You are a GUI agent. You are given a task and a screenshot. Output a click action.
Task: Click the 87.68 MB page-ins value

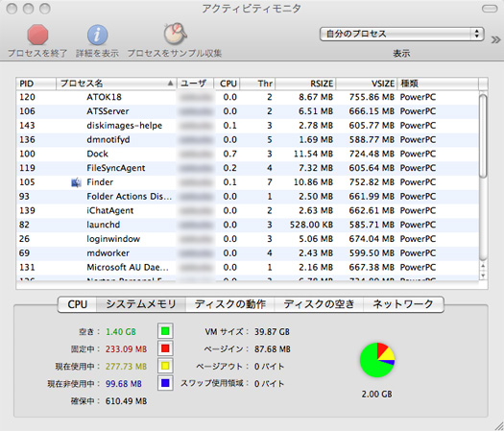(x=273, y=349)
